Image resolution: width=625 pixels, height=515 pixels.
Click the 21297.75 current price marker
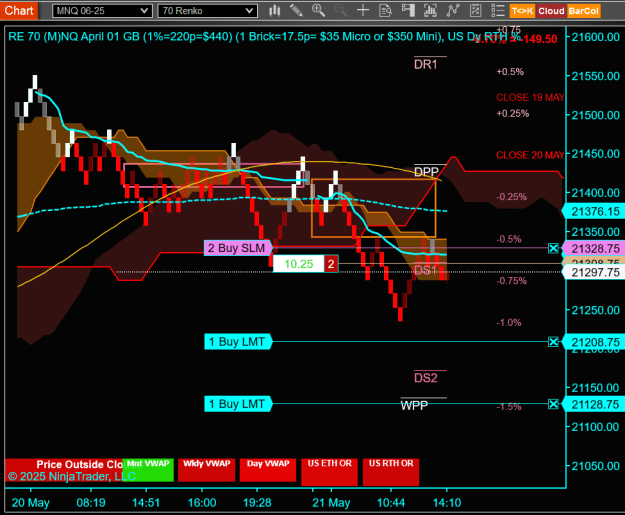(x=593, y=272)
